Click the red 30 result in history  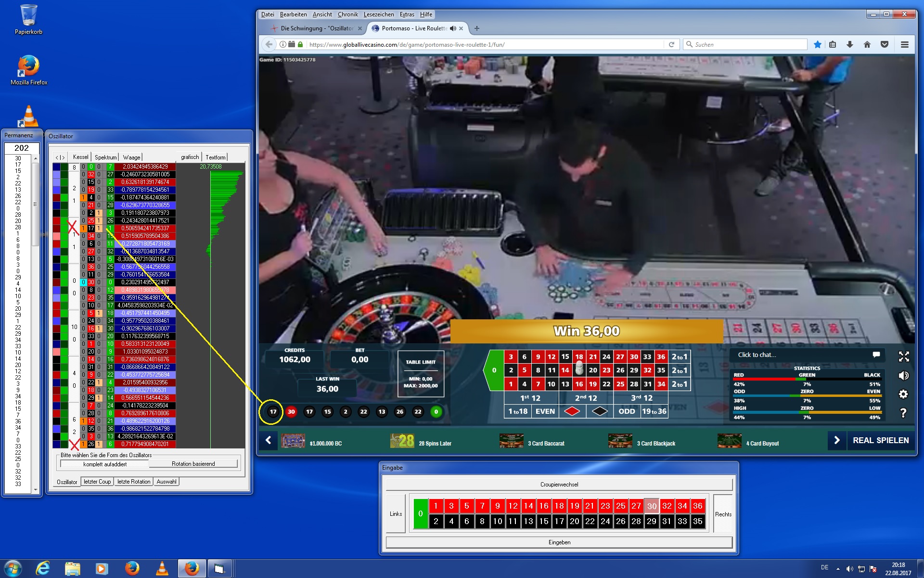pos(291,411)
